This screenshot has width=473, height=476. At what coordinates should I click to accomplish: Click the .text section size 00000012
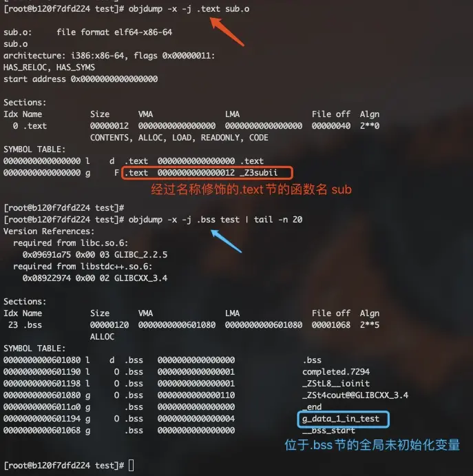click(x=109, y=126)
